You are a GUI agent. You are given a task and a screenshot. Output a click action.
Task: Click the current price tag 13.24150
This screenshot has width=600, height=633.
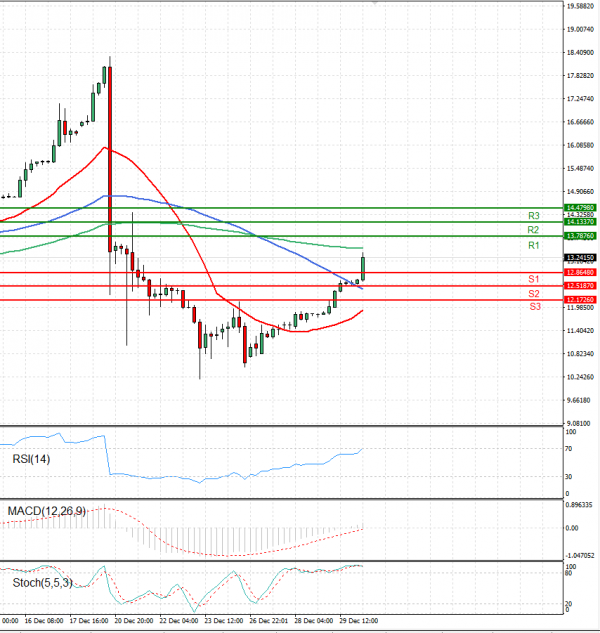(x=579, y=257)
